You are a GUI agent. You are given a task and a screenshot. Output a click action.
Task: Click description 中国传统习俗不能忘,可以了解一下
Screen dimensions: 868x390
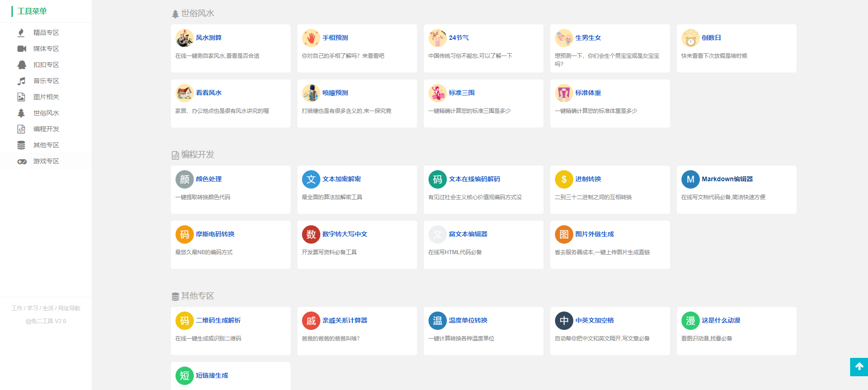[470, 56]
